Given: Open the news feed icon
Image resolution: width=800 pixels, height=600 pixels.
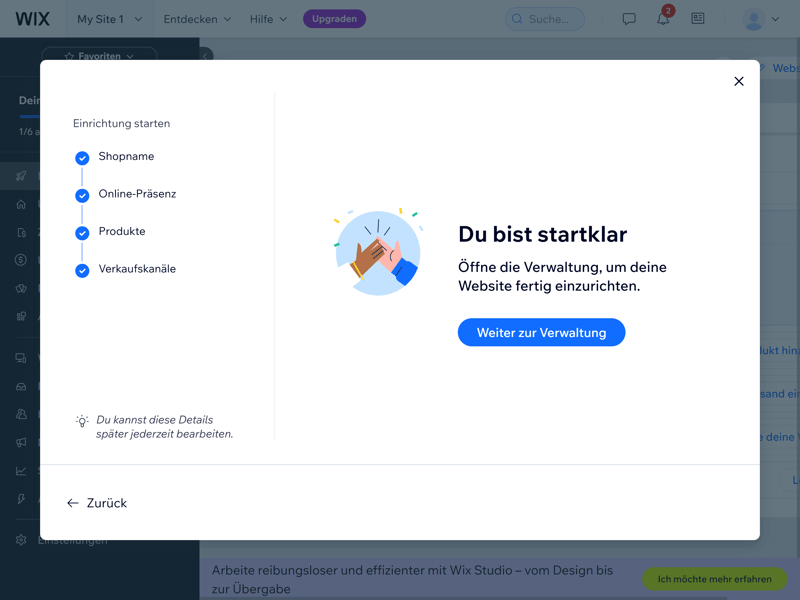Looking at the screenshot, I should tap(697, 19).
